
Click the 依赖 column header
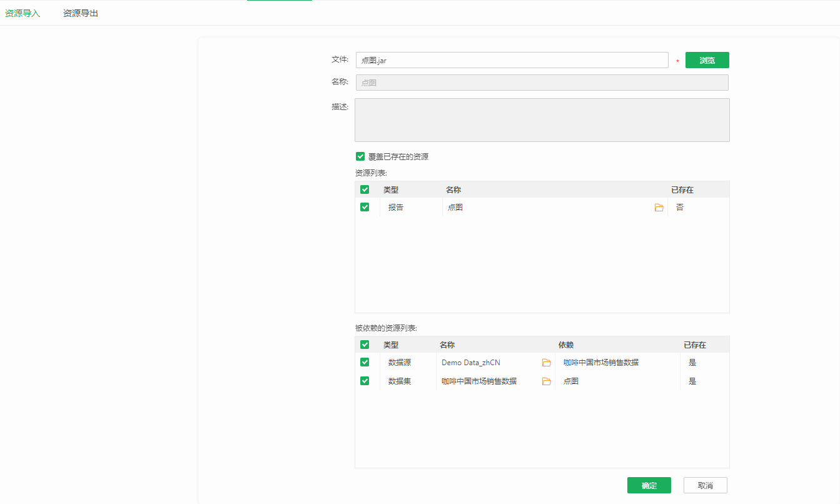click(x=566, y=345)
